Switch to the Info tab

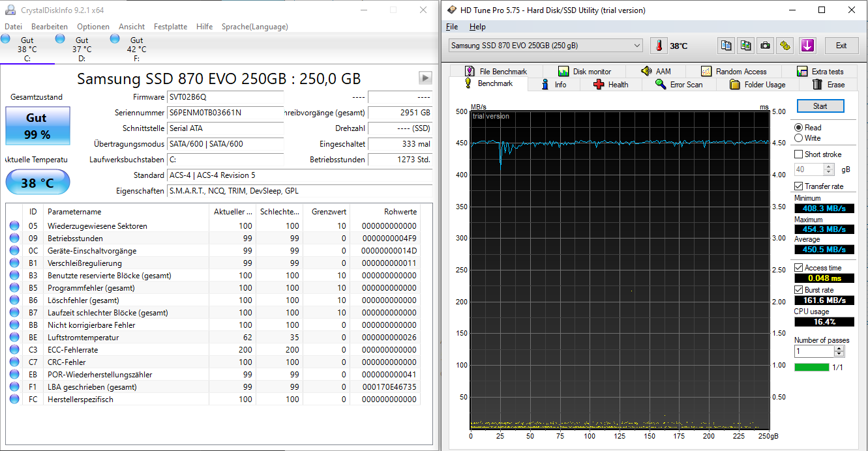coord(554,85)
